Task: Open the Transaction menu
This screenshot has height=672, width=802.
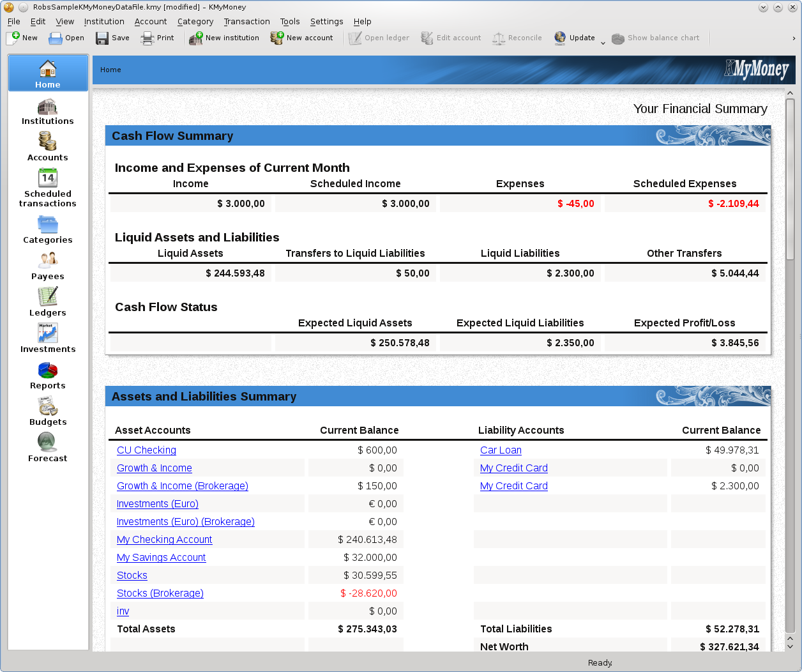Action: pyautogui.click(x=246, y=21)
